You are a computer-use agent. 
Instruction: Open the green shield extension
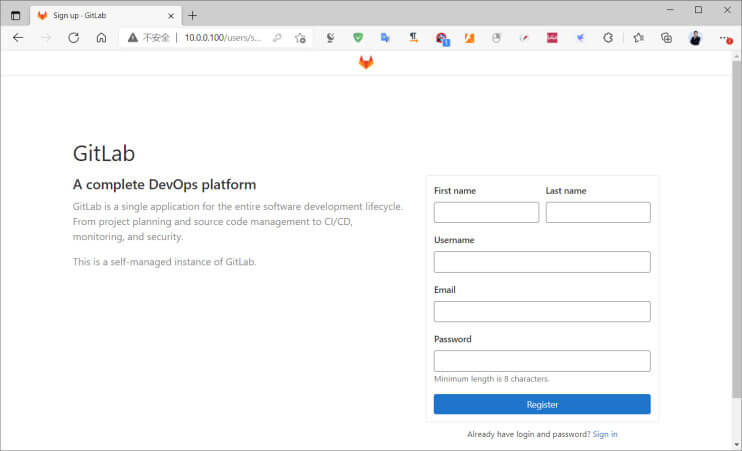point(358,37)
